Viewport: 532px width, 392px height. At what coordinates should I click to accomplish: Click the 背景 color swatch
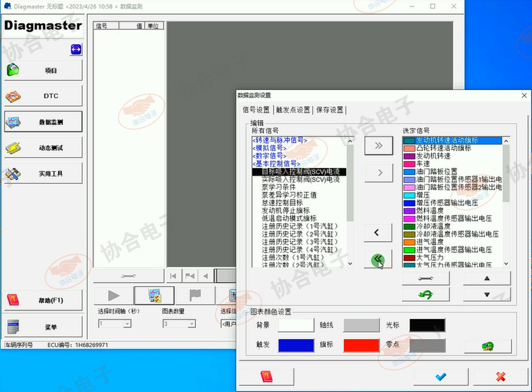click(296, 325)
